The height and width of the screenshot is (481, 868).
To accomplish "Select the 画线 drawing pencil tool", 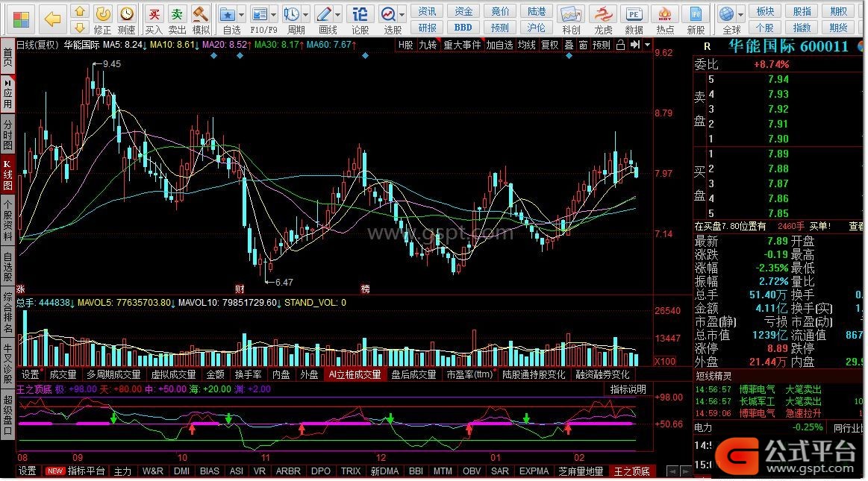I will [x=324, y=14].
